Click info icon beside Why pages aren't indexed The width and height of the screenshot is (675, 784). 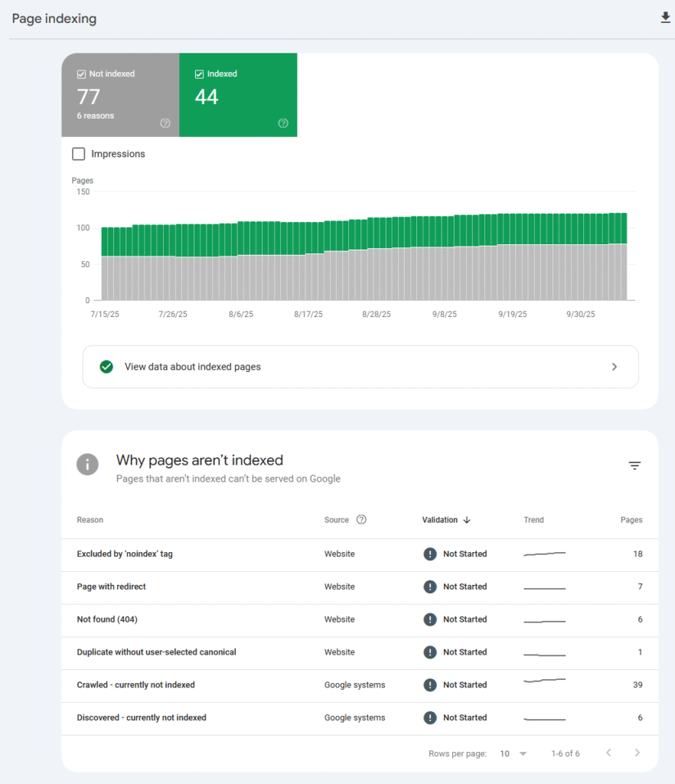(86, 464)
